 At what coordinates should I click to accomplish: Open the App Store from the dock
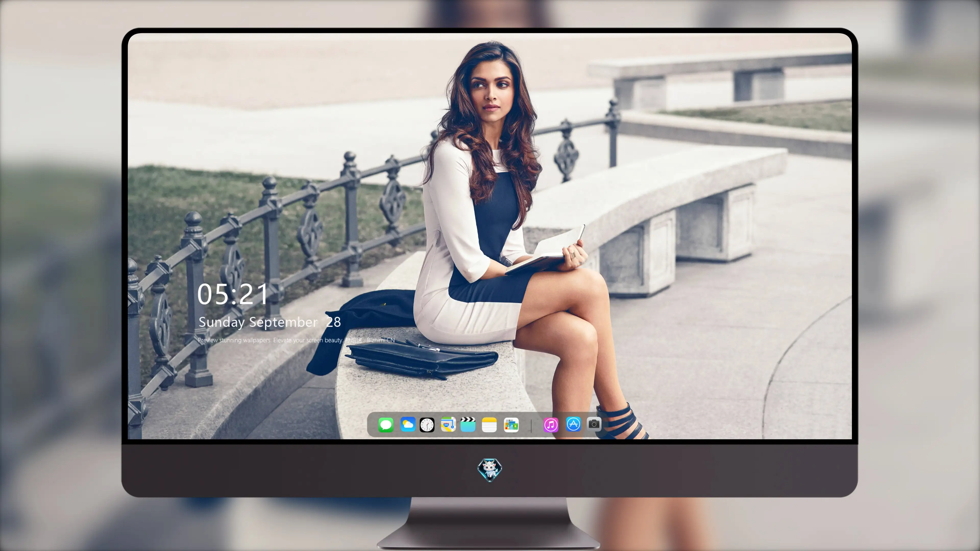click(573, 424)
